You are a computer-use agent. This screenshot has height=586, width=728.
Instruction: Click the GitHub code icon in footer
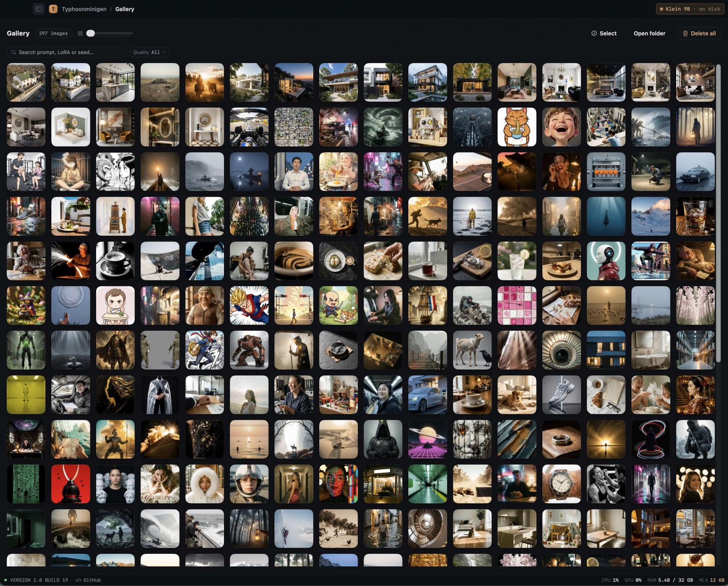[x=78, y=580]
